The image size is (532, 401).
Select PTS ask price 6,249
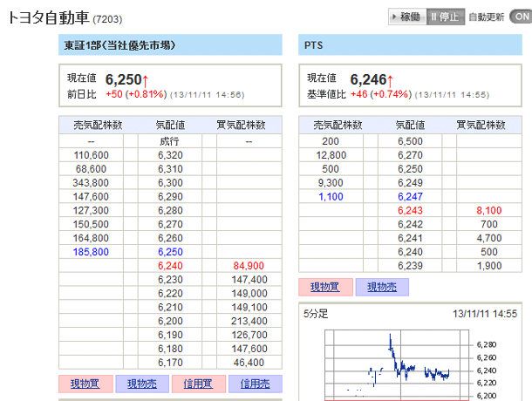pyautogui.click(x=410, y=183)
